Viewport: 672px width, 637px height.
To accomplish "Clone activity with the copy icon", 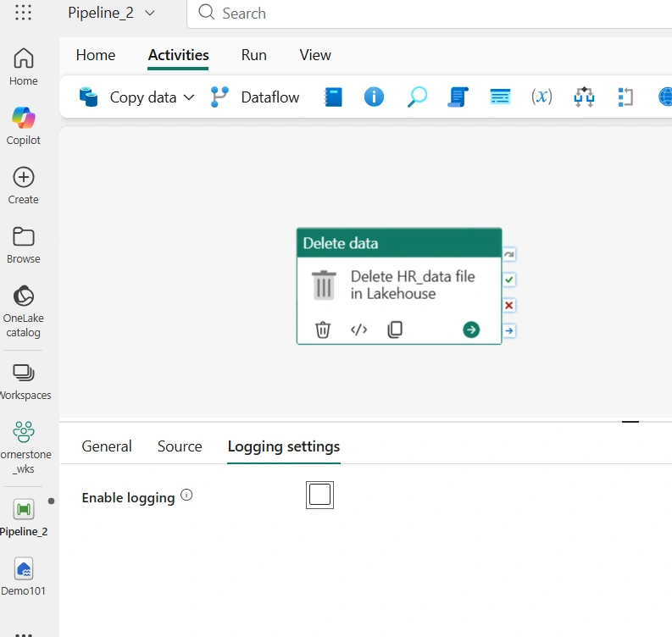I will (x=395, y=330).
